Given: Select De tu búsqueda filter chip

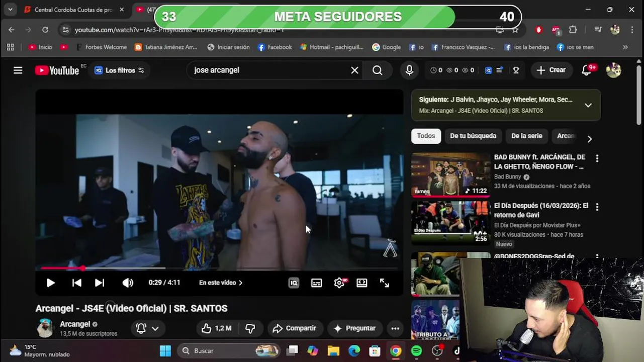Looking at the screenshot, I should click(x=473, y=136).
